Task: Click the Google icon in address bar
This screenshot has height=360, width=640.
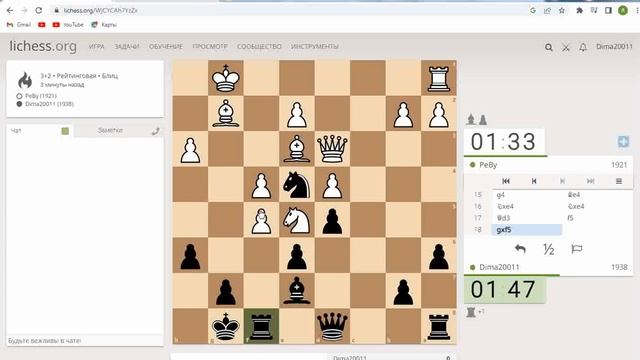Action: pyautogui.click(x=533, y=11)
